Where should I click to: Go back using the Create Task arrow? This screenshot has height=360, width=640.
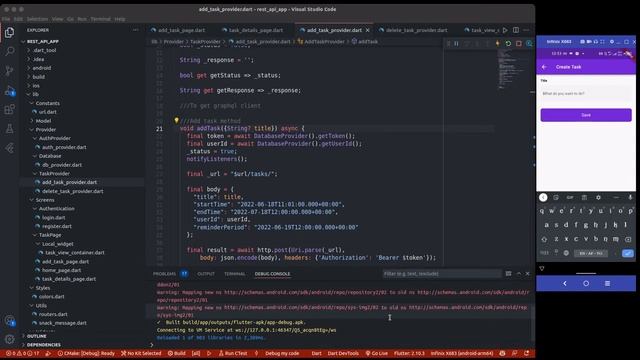544,67
